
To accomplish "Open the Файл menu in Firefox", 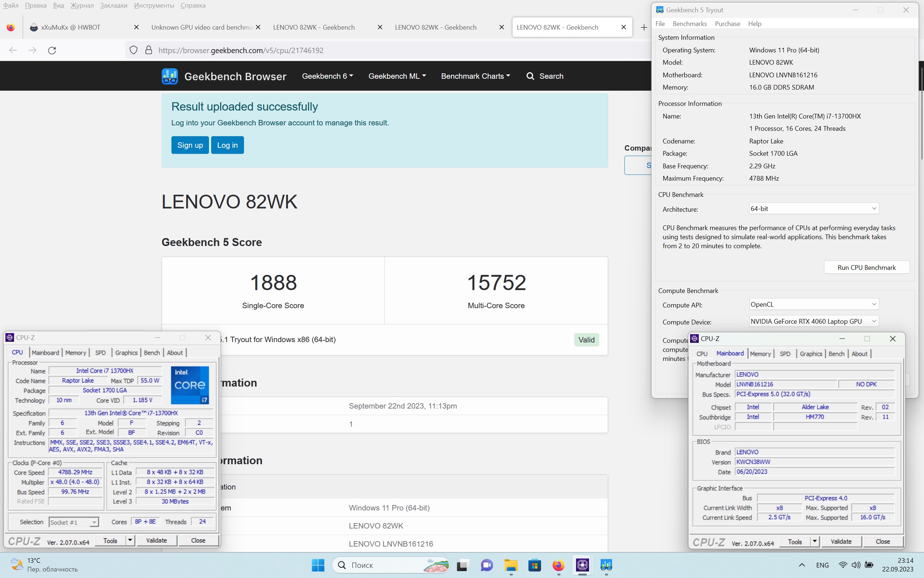I will (x=11, y=5).
